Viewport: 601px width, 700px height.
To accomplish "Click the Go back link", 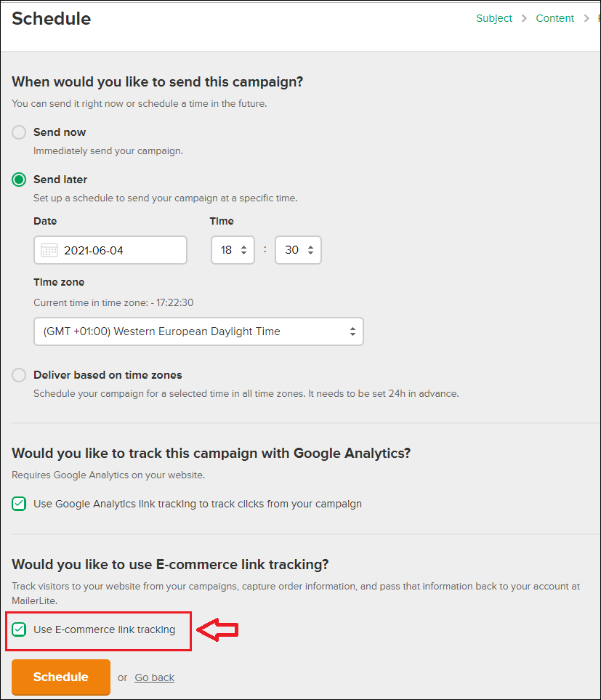I will pyautogui.click(x=154, y=677).
